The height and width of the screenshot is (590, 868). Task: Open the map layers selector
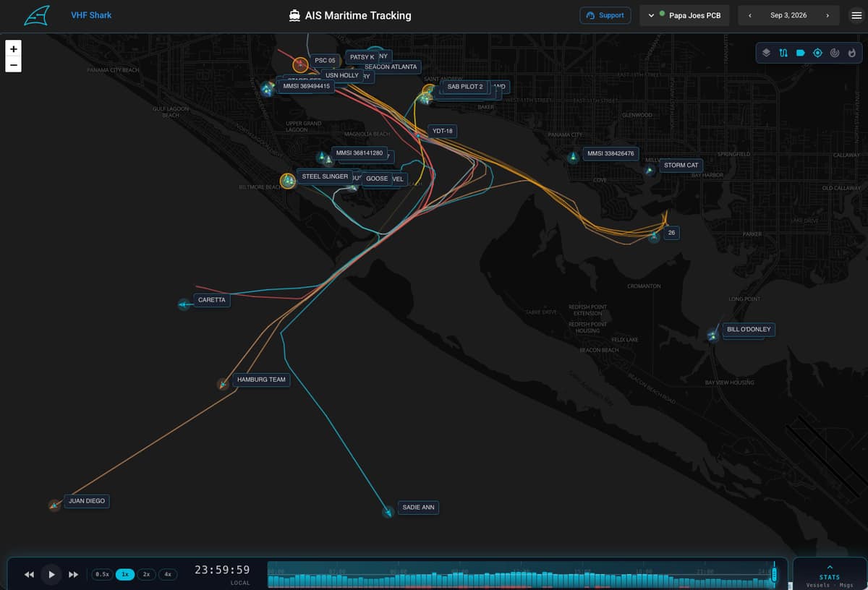coord(767,53)
